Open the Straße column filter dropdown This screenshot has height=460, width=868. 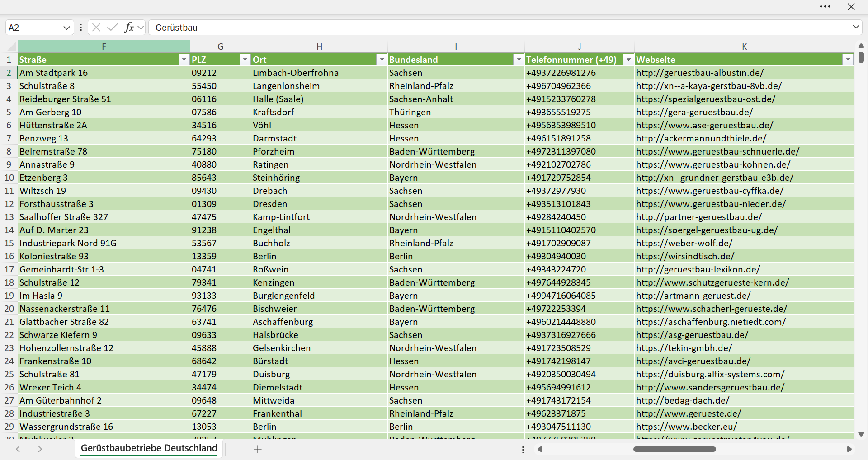(184, 60)
